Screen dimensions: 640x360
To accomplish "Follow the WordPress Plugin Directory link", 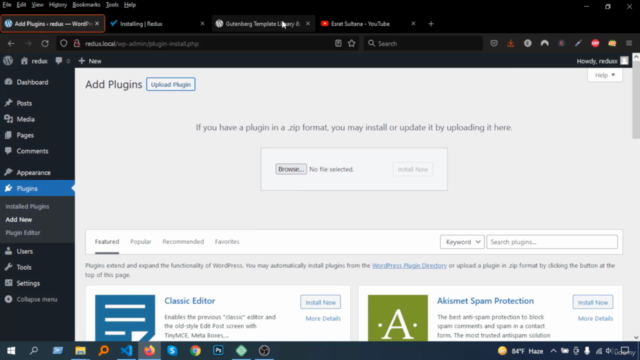I will (x=409, y=265).
